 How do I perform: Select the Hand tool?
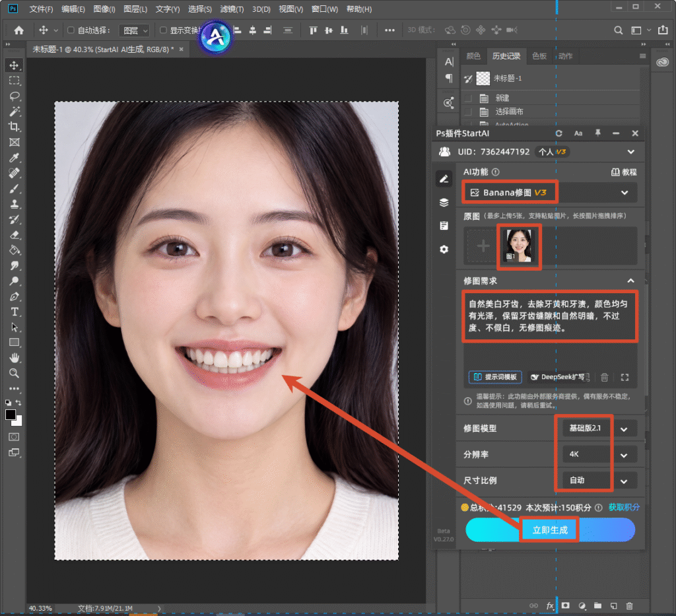(x=15, y=358)
